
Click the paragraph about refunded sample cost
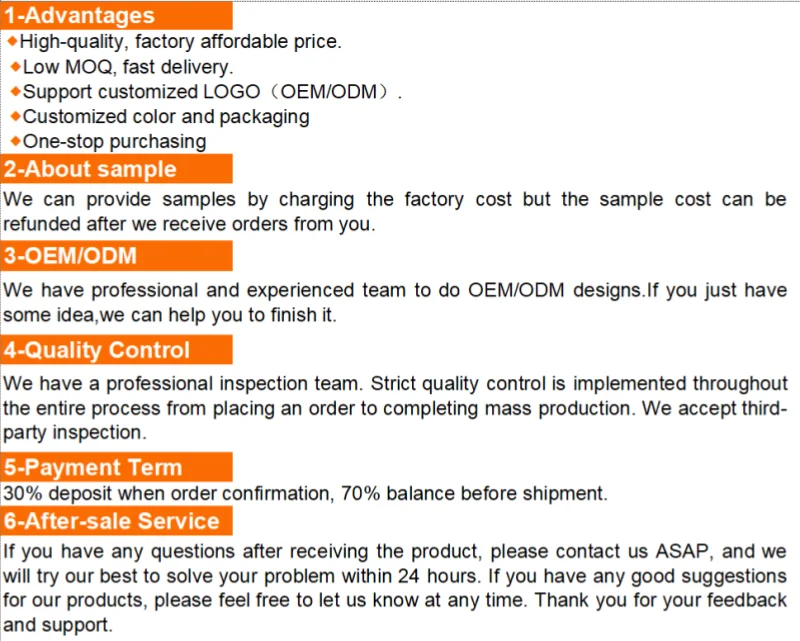[395, 211]
